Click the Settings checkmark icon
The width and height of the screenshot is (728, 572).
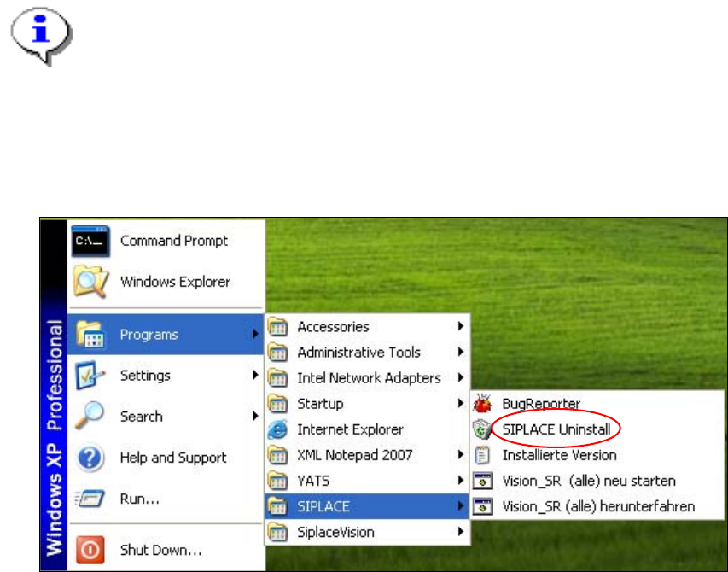pos(90,375)
